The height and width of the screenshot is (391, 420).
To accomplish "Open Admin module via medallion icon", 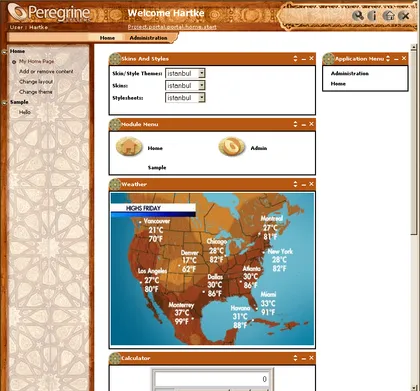I will [x=232, y=147].
